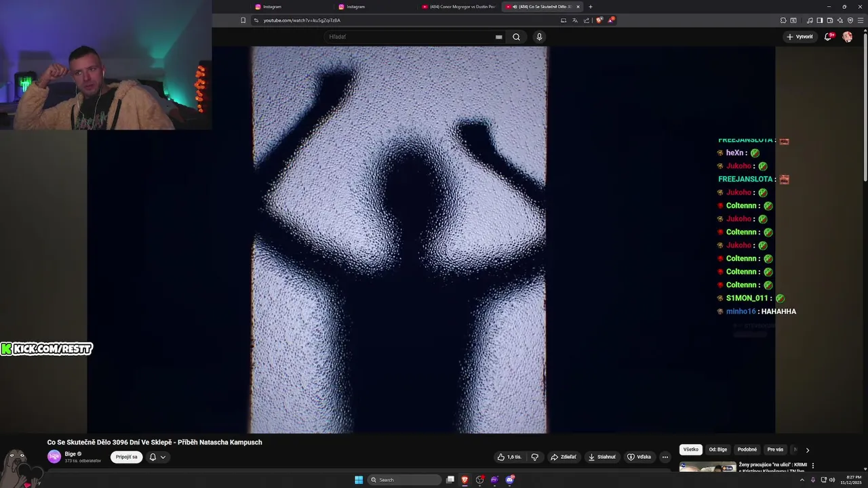Open YouTube account avatar menu
The height and width of the screenshot is (488, 868).
tap(847, 37)
